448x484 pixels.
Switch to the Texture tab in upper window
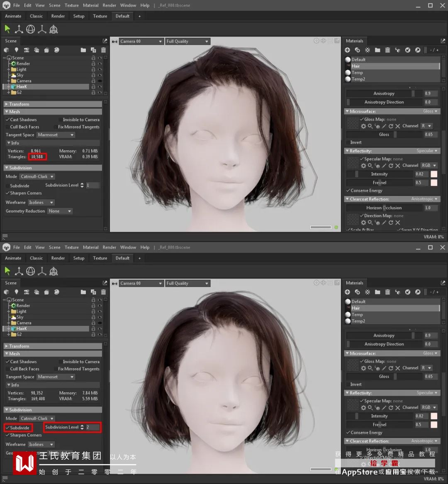click(100, 16)
